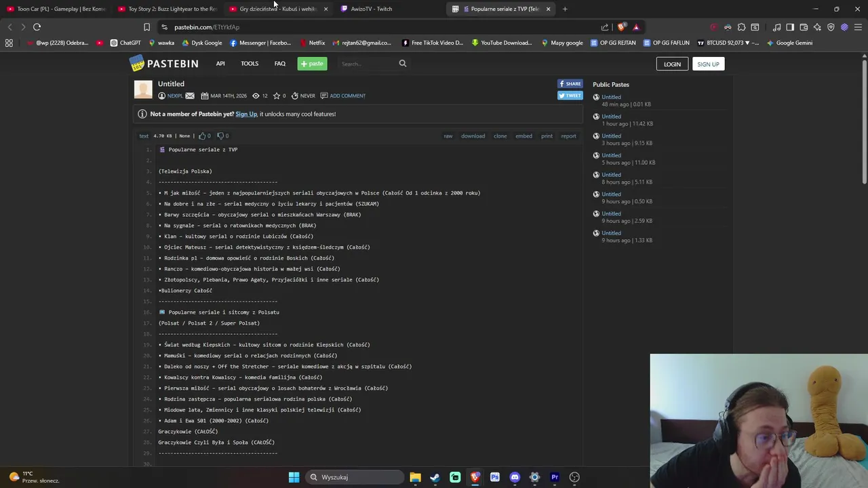The image size is (868, 488).
Task: Click the taskbar Wyszukaj search box
Action: point(354,477)
